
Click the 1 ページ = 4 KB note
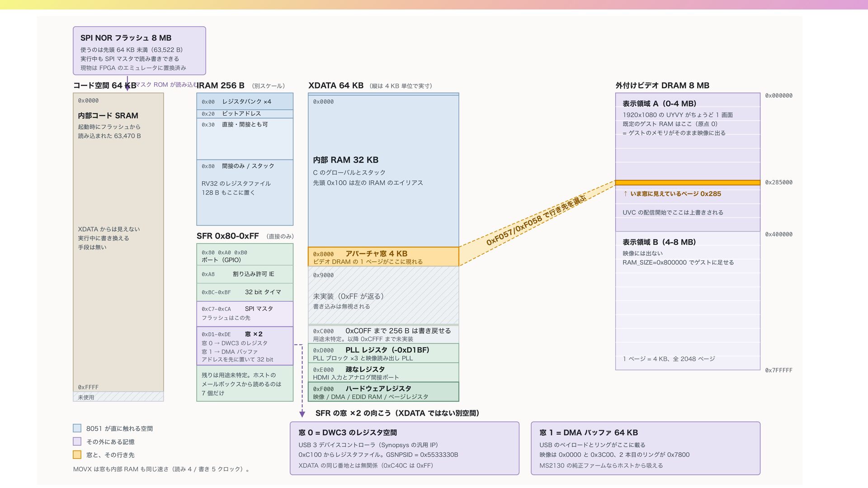pyautogui.click(x=669, y=359)
